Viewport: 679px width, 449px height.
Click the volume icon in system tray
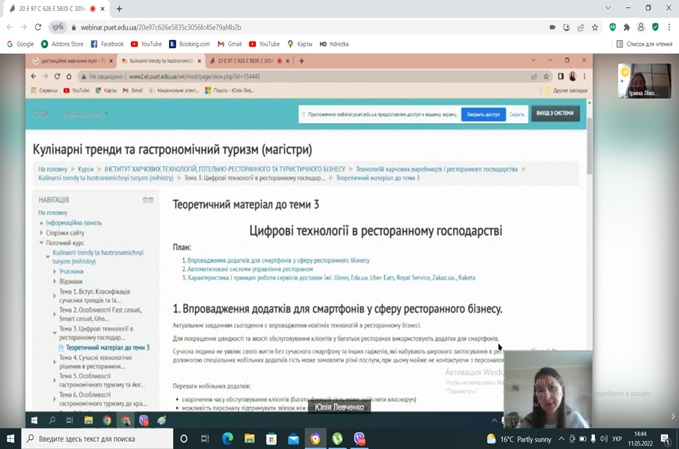coord(603,439)
